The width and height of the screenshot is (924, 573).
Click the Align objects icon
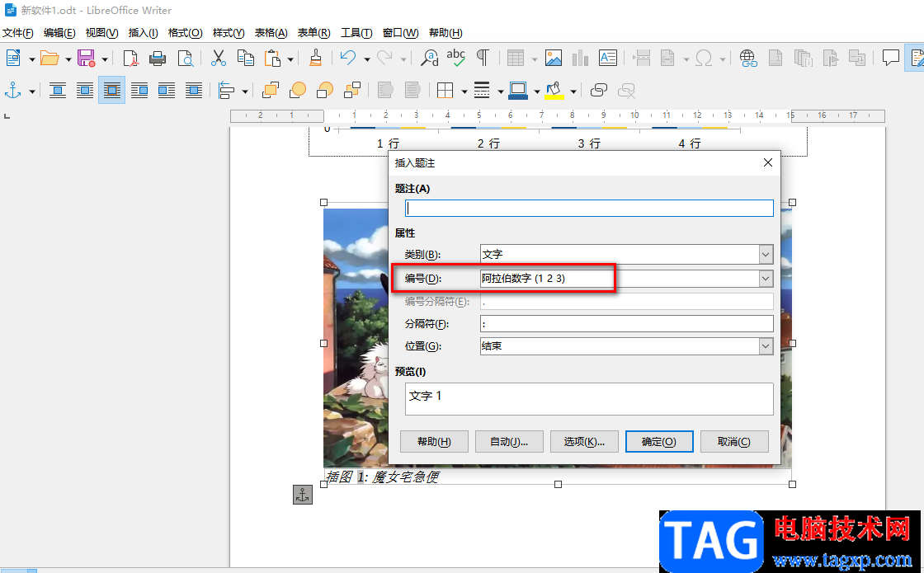[227, 91]
